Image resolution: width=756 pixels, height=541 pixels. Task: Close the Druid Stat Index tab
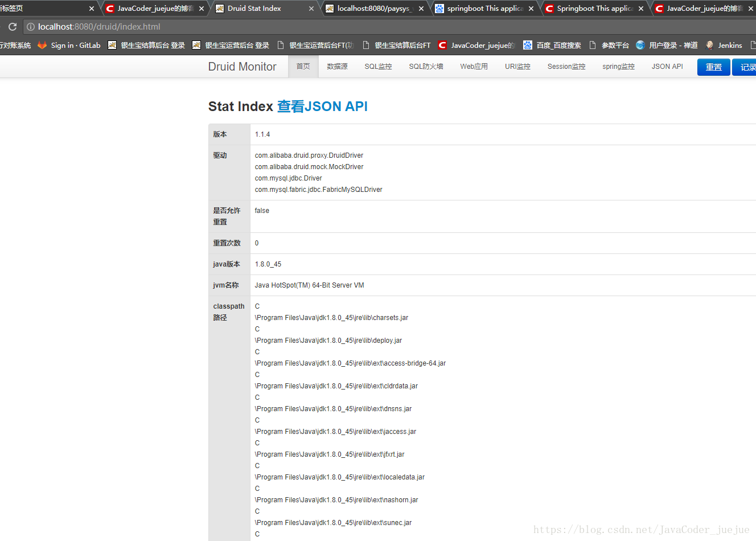(x=311, y=9)
